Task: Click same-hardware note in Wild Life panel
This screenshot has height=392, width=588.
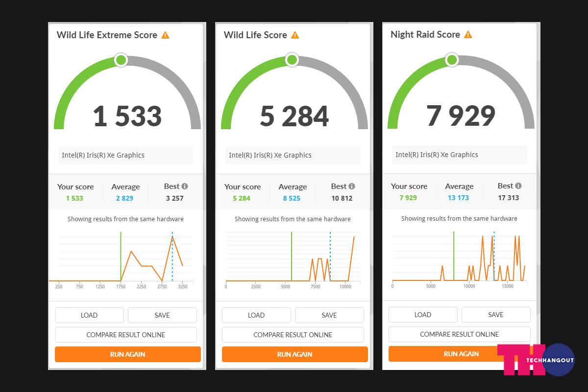Action: [x=293, y=219]
